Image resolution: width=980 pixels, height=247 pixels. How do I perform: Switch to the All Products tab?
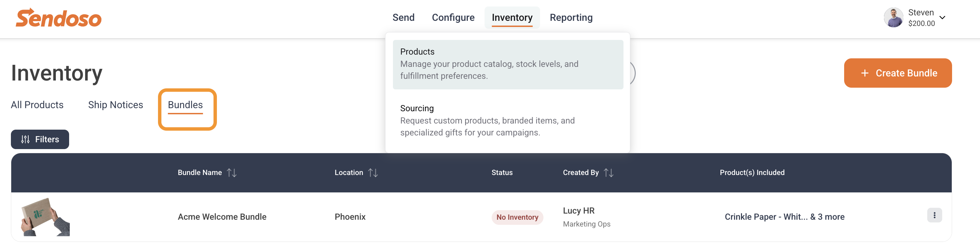37,105
